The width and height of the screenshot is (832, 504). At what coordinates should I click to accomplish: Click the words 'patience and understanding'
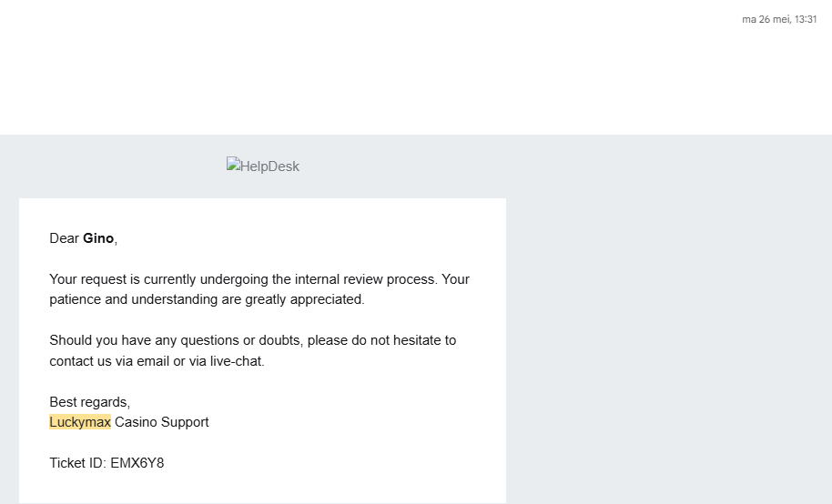pos(131,299)
